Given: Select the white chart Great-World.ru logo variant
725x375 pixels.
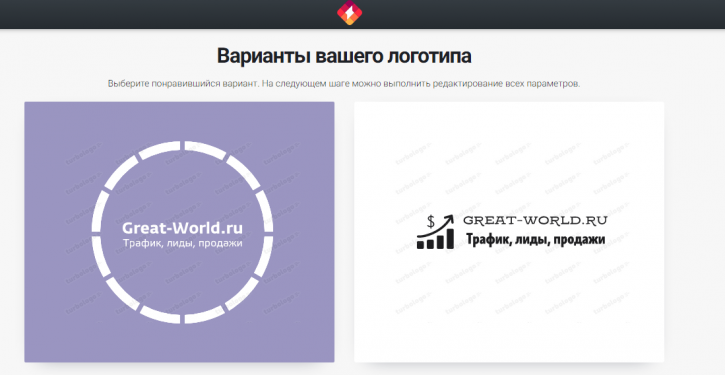Looking at the screenshot, I should point(509,232).
